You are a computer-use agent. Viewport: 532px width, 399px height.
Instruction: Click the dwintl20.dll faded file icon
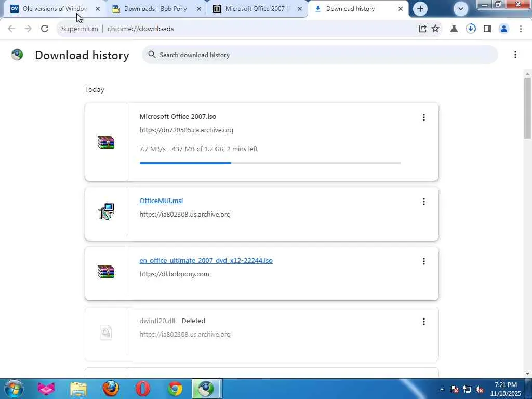pos(106,332)
